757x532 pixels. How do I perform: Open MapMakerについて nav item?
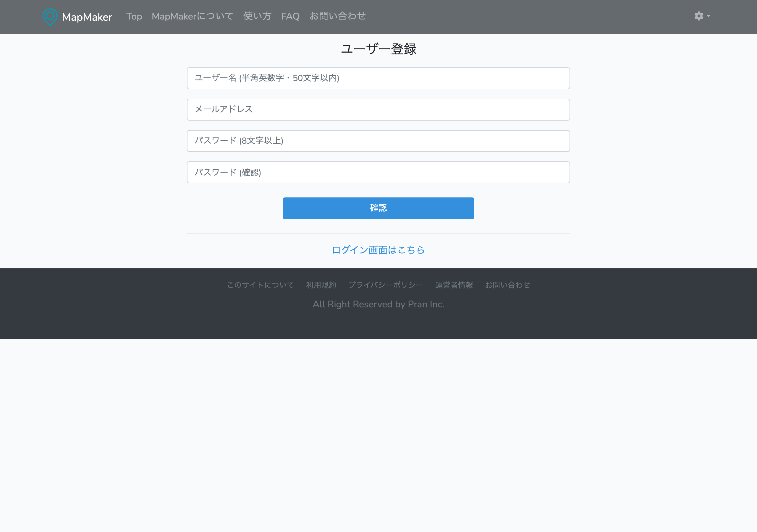coord(193,16)
